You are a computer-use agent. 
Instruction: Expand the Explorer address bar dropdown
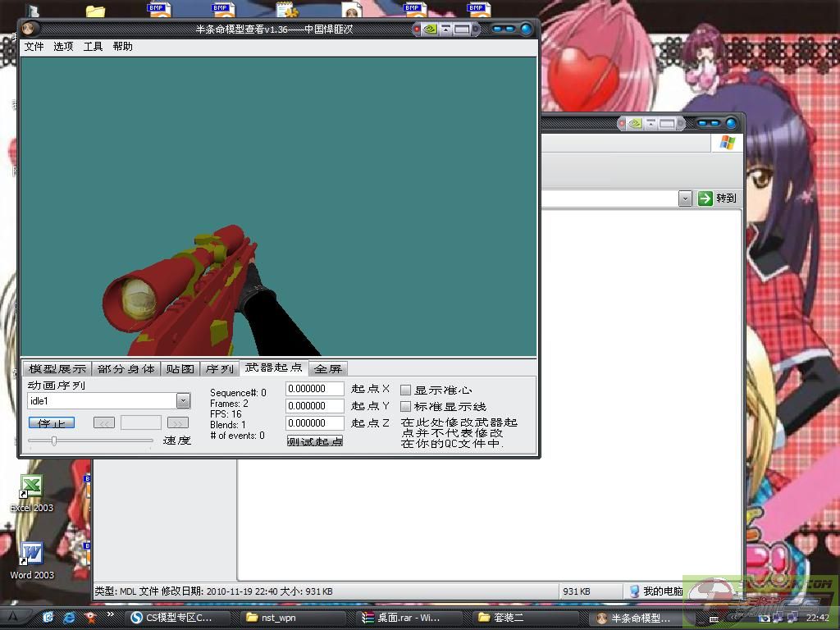[x=685, y=199]
